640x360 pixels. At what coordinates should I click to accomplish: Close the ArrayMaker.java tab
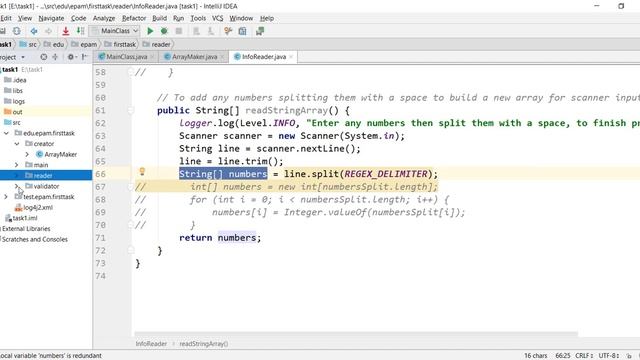pos(222,57)
